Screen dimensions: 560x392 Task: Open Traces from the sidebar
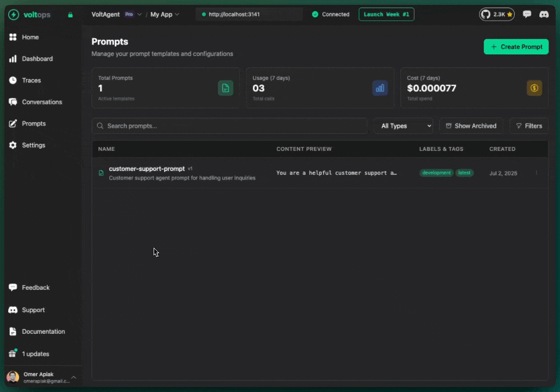coord(32,81)
